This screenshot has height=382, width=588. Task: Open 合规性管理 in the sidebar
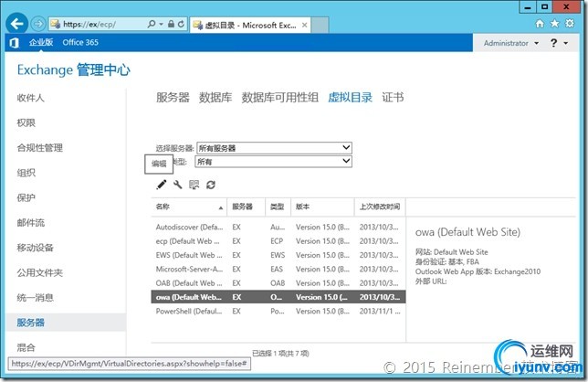point(40,148)
